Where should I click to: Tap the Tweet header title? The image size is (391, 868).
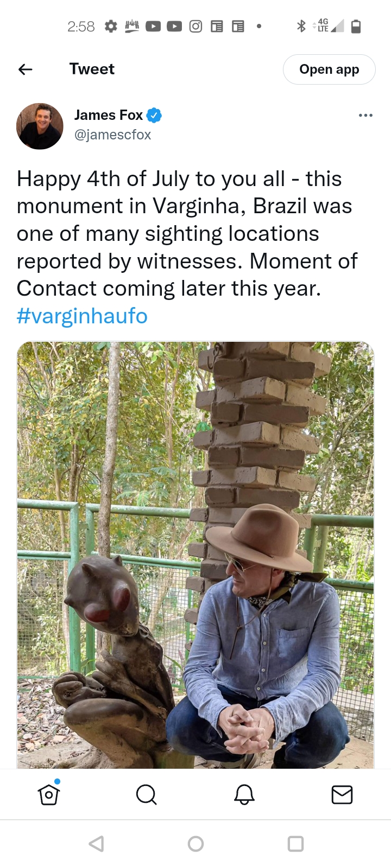tap(92, 69)
